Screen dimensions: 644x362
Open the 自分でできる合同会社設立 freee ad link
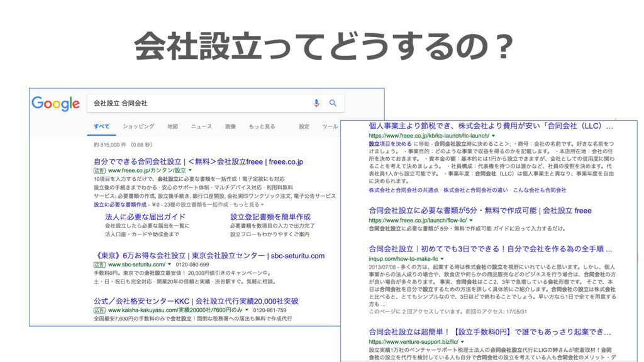[198, 162]
